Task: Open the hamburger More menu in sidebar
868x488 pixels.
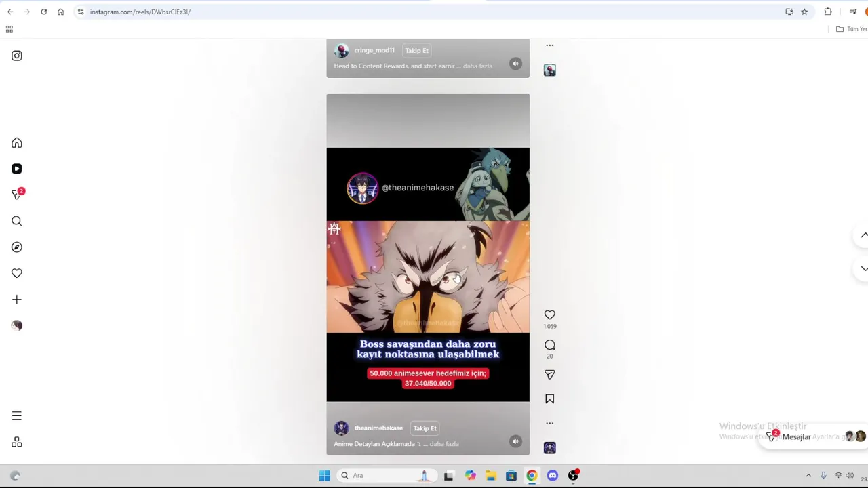Action: 17,416
